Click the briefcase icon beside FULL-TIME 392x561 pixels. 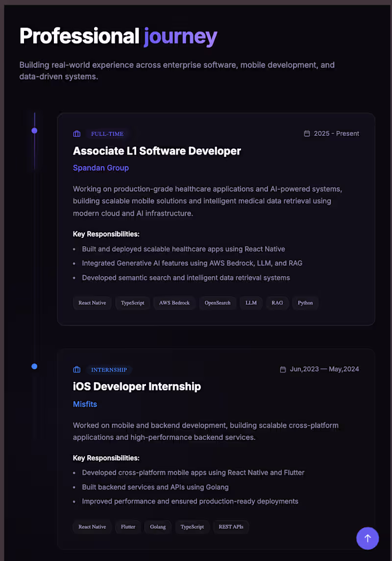coord(77,134)
